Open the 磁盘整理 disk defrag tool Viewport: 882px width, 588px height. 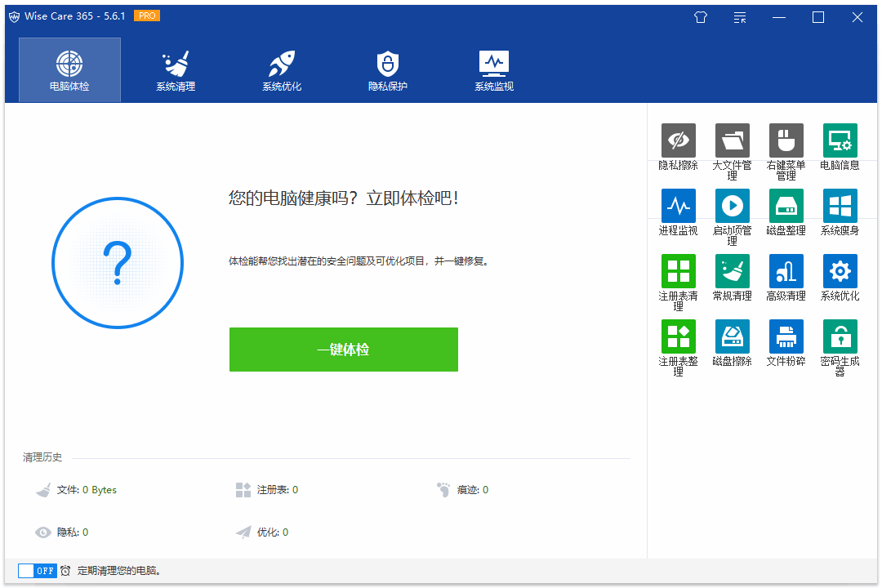click(786, 207)
